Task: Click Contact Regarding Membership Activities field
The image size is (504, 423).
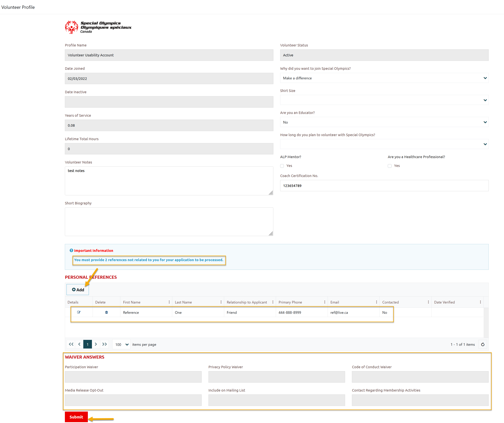Action: [420, 400]
